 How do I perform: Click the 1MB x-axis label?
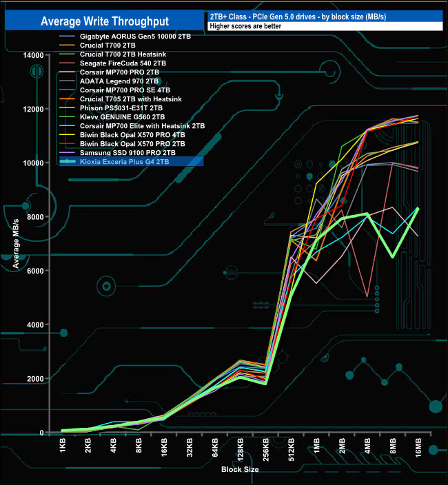(x=316, y=446)
